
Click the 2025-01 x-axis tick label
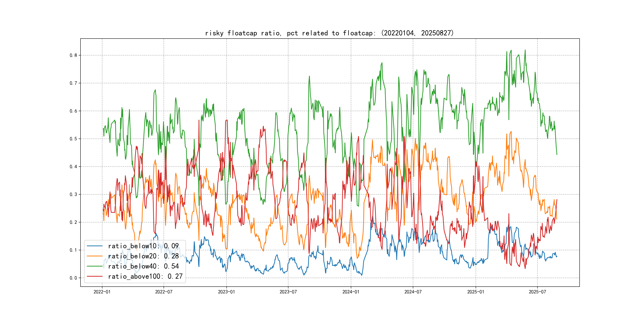pyautogui.click(x=475, y=292)
